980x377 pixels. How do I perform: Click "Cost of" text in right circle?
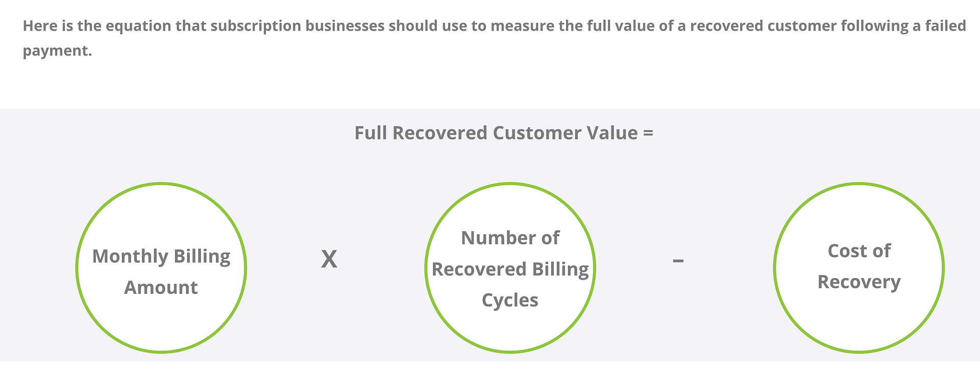(x=859, y=250)
